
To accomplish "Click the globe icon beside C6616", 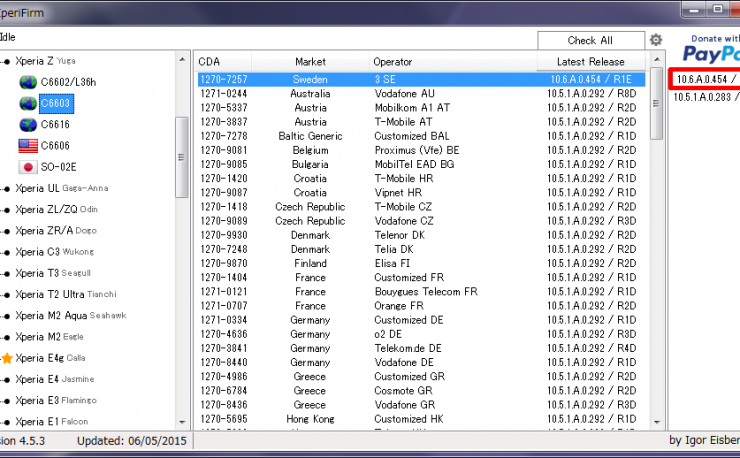I will [x=28, y=125].
